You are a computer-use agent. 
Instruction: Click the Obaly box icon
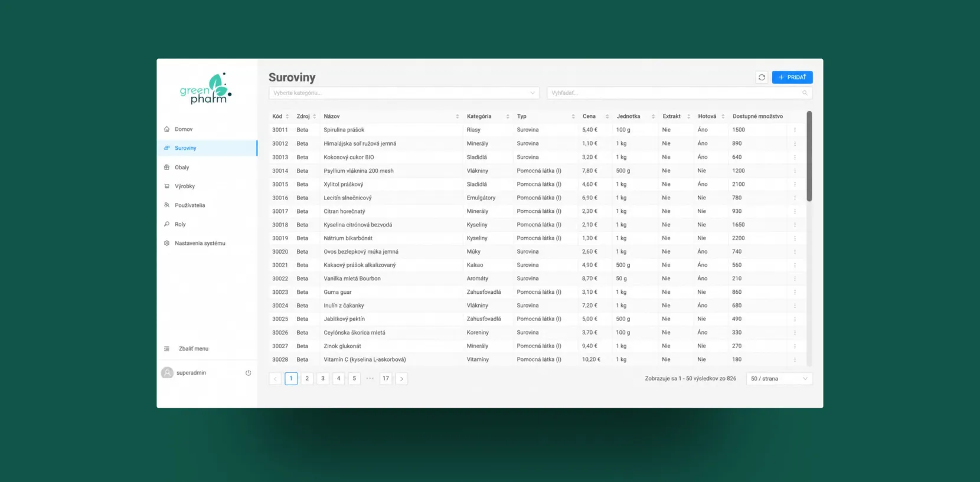[x=166, y=168]
